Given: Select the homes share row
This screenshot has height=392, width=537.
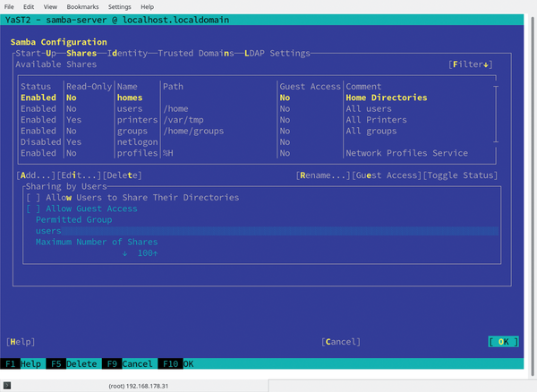Looking at the screenshot, I should (x=257, y=98).
